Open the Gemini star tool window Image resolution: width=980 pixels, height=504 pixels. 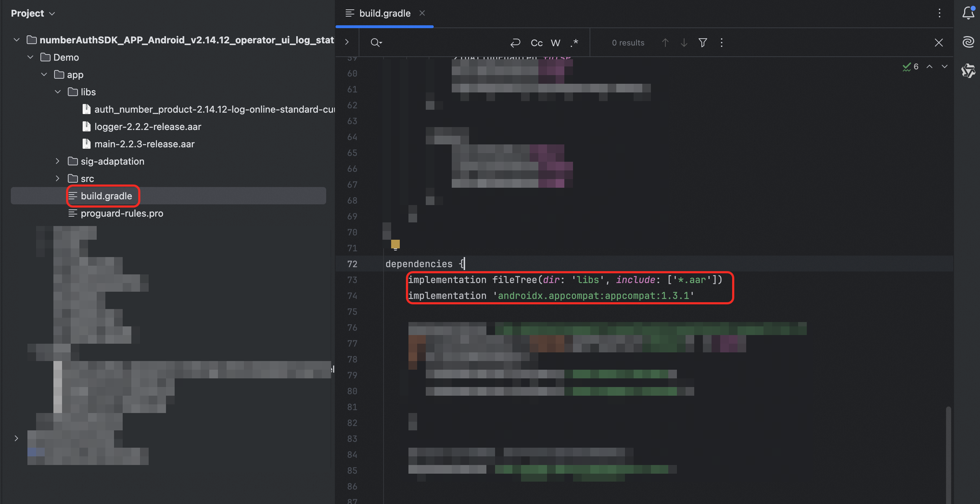(x=968, y=70)
